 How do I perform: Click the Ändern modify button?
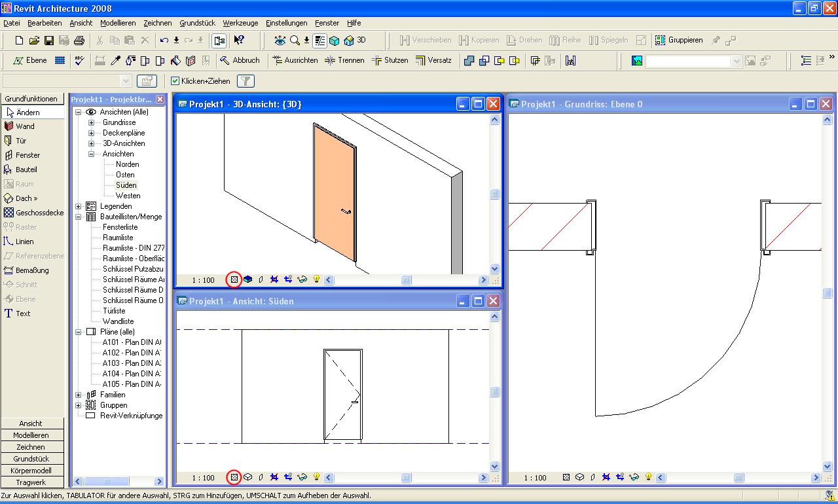tap(33, 113)
